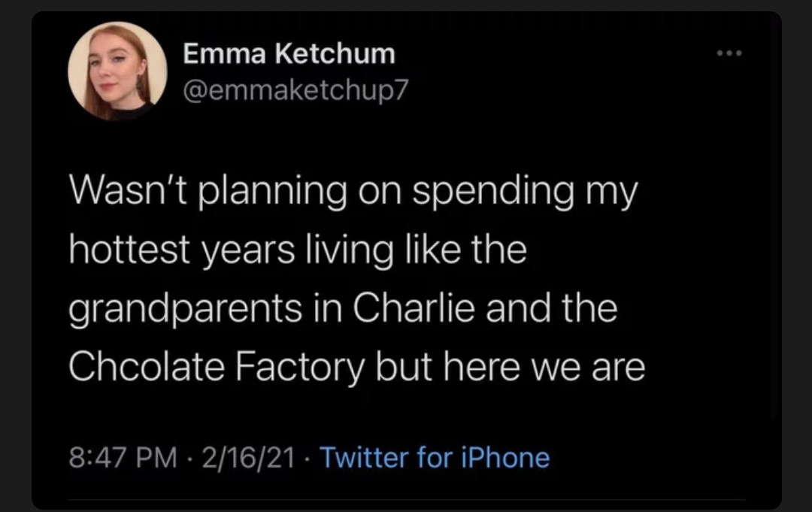Open Emma Ketchum's display name
812x512 pixels.
click(289, 53)
